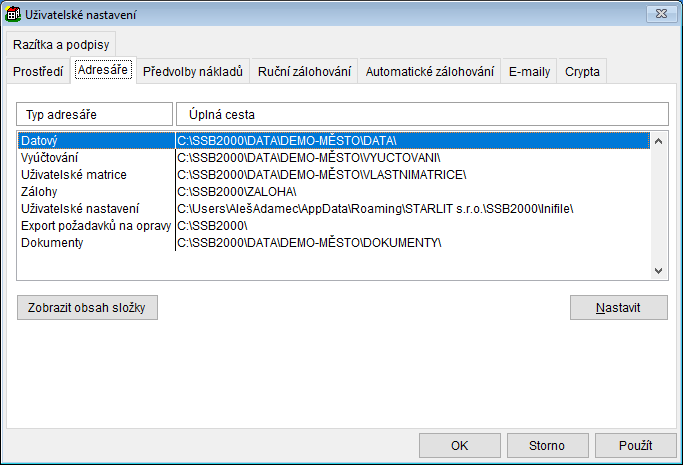Screen dimensions: 683x465
Task: Open the Automatické zálohování tab
Action: click(x=430, y=72)
